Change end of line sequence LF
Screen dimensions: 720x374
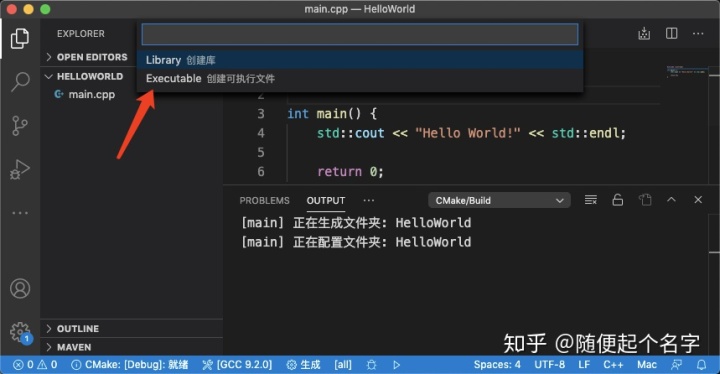click(x=584, y=365)
